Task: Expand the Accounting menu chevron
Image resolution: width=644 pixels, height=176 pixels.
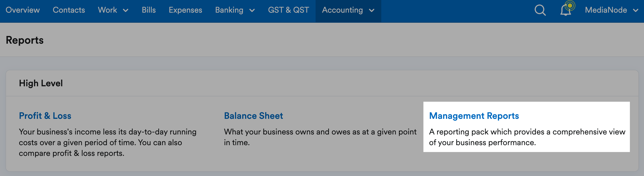Action: [371, 10]
